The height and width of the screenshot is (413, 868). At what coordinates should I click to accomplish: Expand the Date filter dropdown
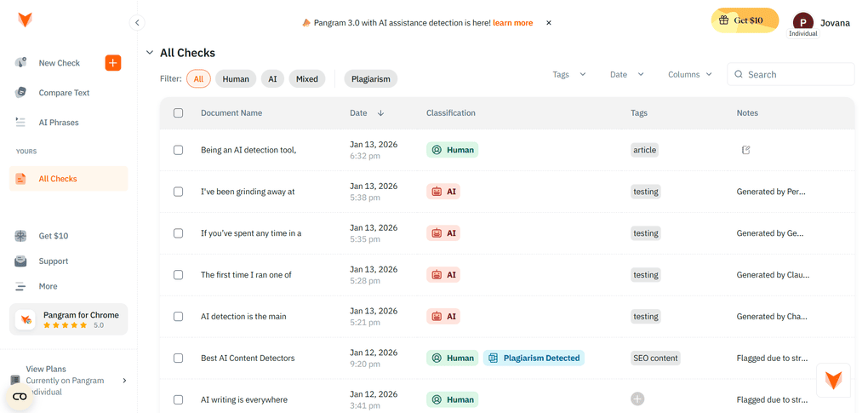click(626, 75)
